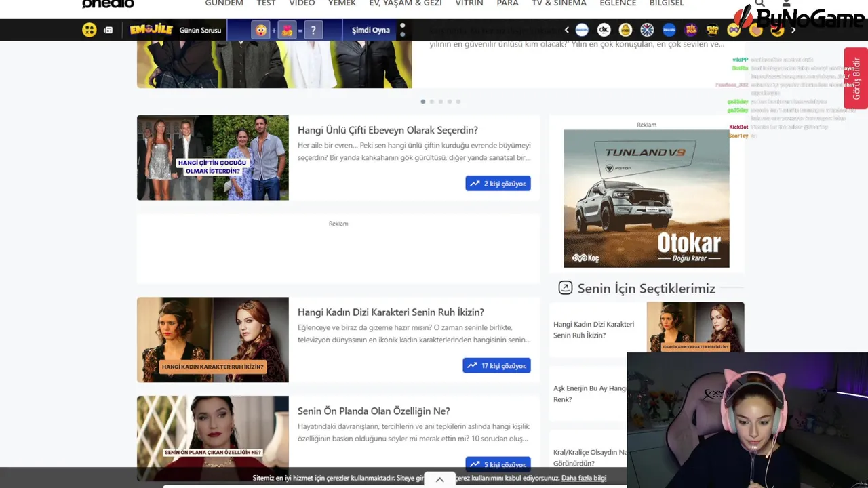
Task: Open the red Görüş Bildir feedback tab
Action: pos(856,78)
